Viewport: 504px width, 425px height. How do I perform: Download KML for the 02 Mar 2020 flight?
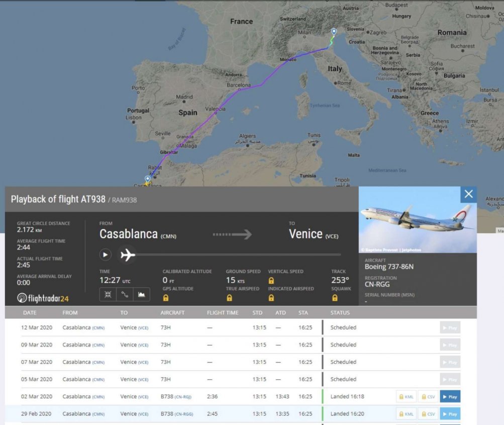point(407,397)
